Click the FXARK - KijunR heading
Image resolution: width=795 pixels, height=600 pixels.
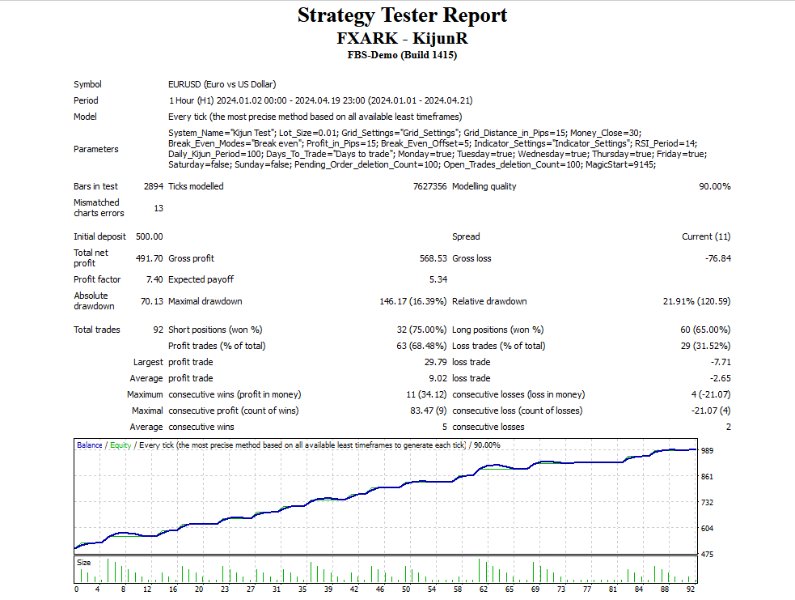click(x=401, y=38)
